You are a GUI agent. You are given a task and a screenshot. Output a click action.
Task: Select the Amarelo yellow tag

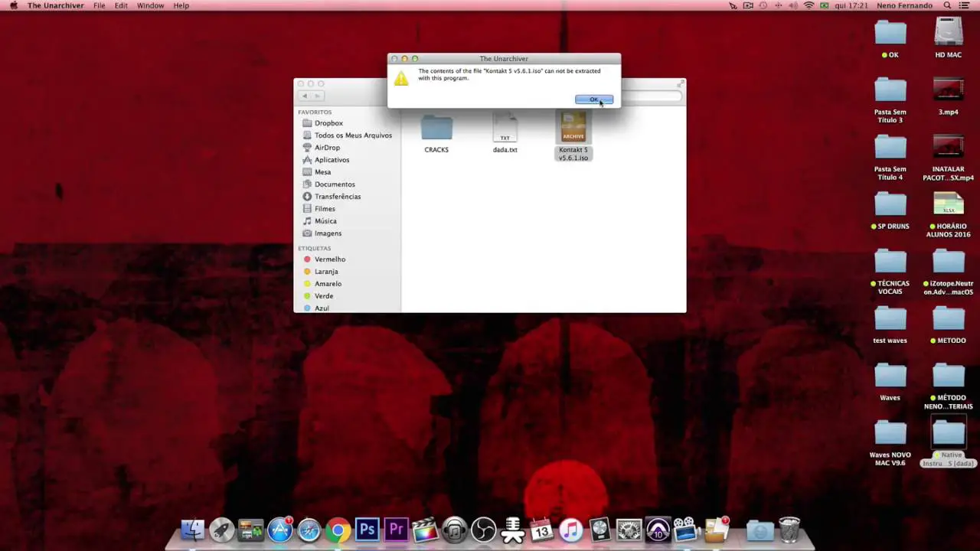pos(328,284)
